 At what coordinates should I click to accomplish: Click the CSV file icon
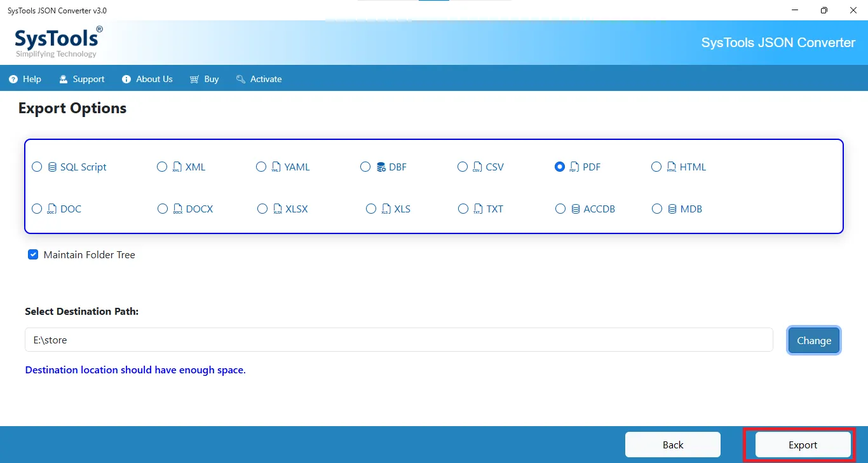pyautogui.click(x=477, y=167)
